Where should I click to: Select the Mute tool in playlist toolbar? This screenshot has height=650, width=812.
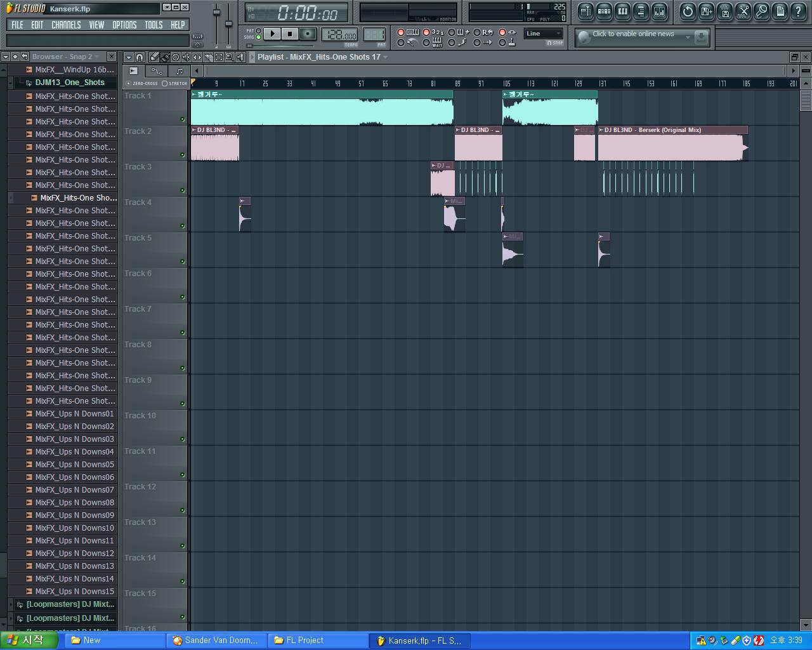187,57
